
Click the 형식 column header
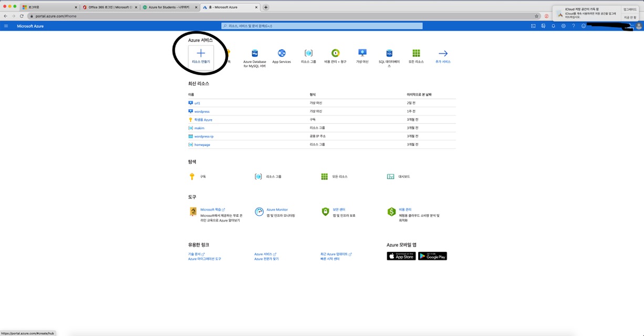coord(313,94)
